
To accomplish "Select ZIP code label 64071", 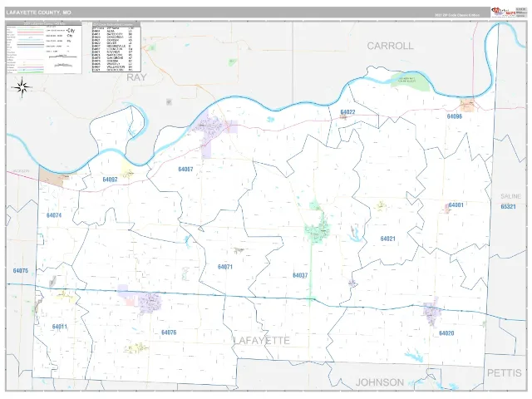I will tap(225, 267).
